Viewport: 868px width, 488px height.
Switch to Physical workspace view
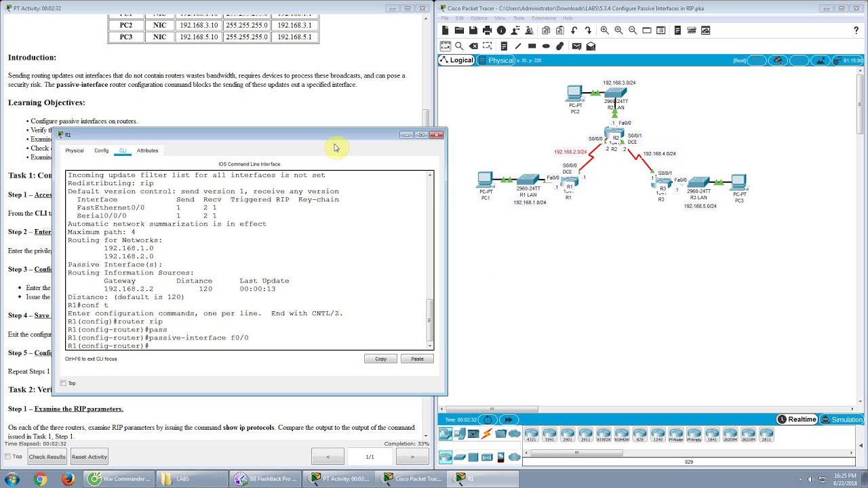click(x=496, y=60)
